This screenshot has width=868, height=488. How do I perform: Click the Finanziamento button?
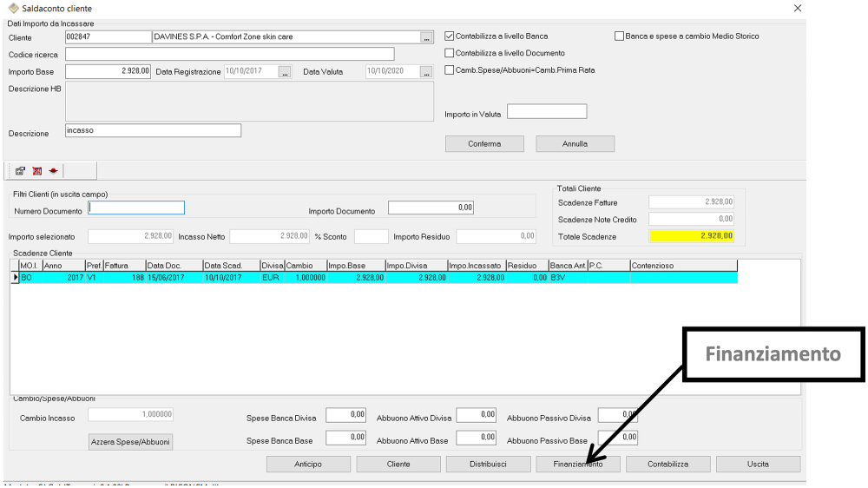578,464
